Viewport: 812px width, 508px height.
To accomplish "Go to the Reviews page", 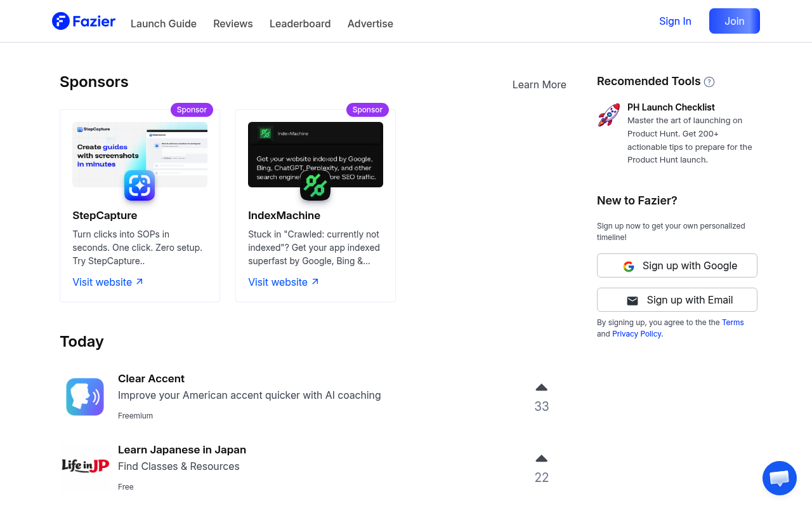I will pyautogui.click(x=233, y=23).
